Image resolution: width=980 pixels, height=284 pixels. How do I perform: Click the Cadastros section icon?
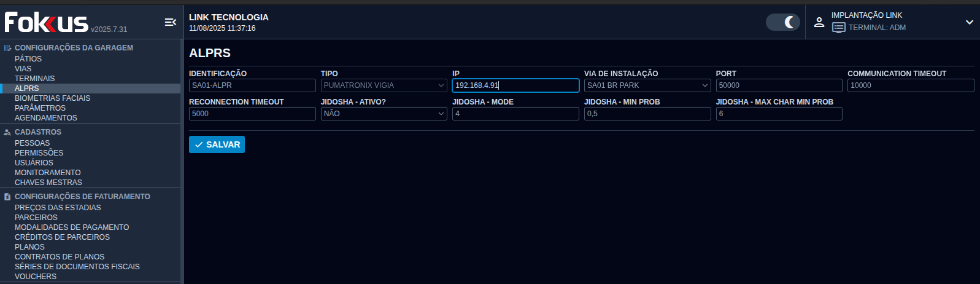click(7, 132)
